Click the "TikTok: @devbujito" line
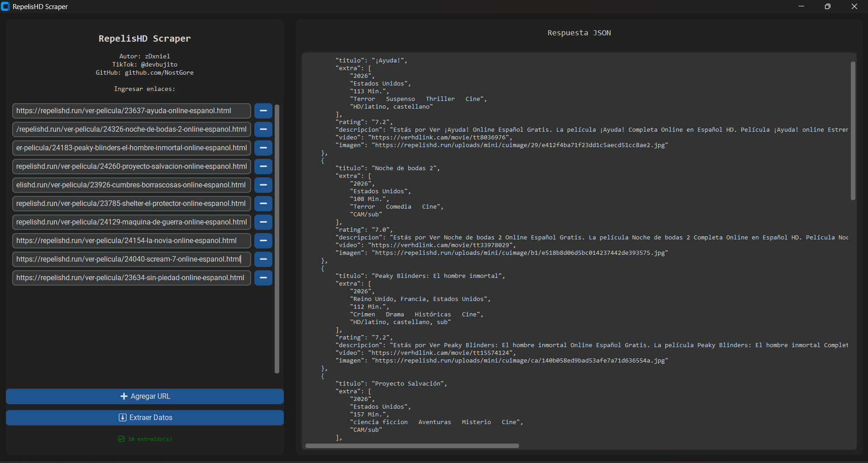Viewport: 868px width, 463px height. (x=145, y=65)
